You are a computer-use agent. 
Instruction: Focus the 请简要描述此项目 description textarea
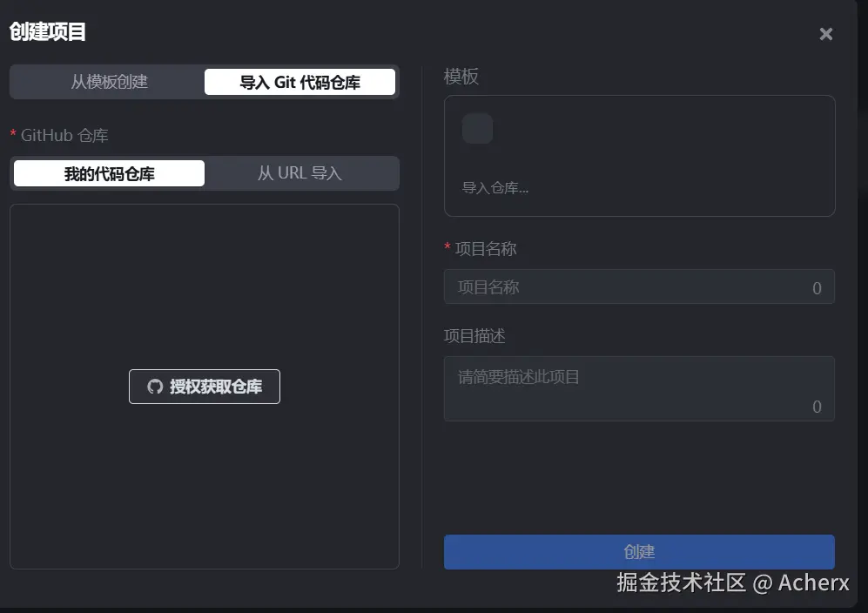[627, 387]
